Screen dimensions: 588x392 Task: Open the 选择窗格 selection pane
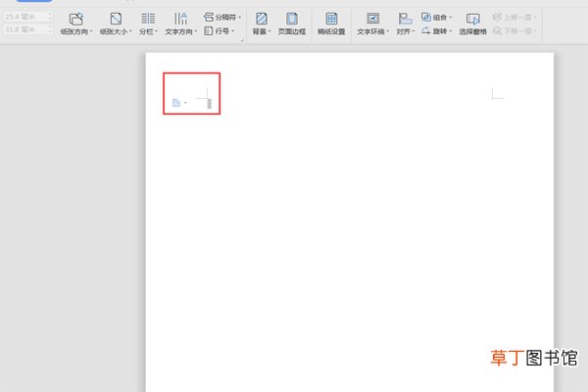(473, 24)
